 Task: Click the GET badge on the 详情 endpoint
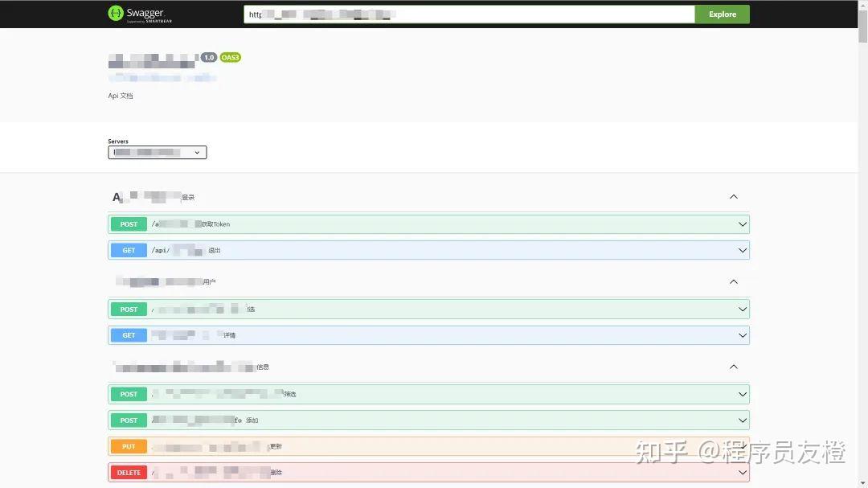coord(127,334)
